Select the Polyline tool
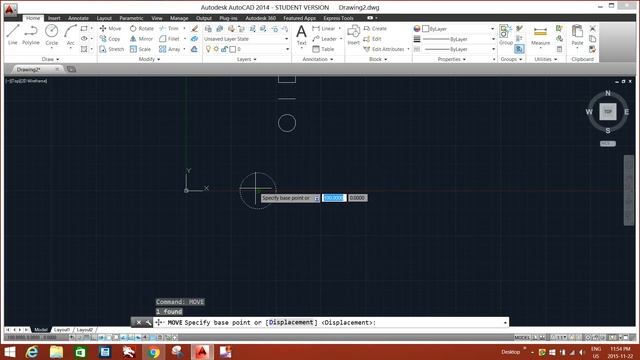640x360 pixels. point(31,34)
